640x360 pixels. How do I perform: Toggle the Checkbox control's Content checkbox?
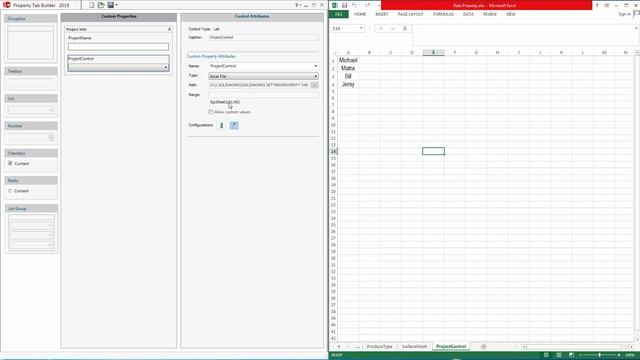pyautogui.click(x=10, y=163)
